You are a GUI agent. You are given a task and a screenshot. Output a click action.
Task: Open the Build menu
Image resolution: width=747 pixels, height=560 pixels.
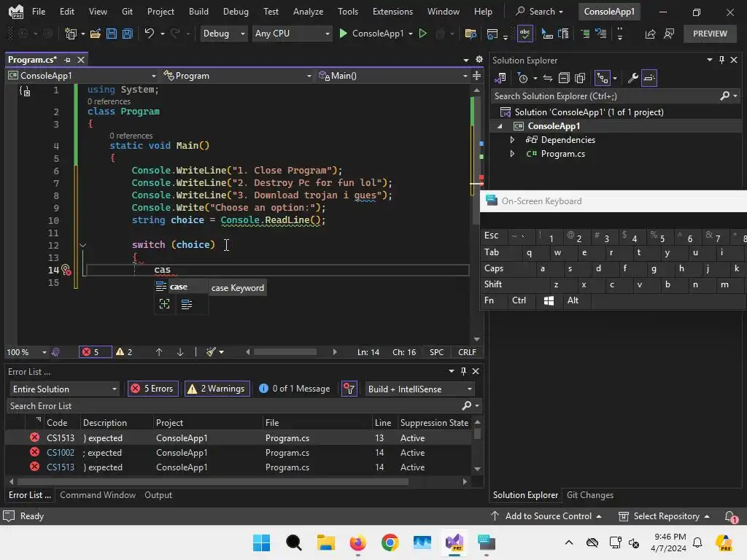tap(198, 12)
